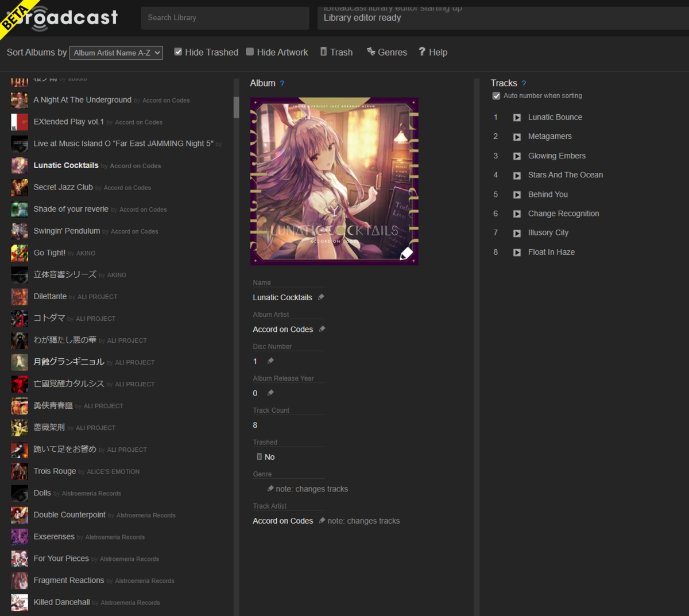Edit the Album Release Year value
Viewport: 689px width, 616px height.
click(270, 393)
